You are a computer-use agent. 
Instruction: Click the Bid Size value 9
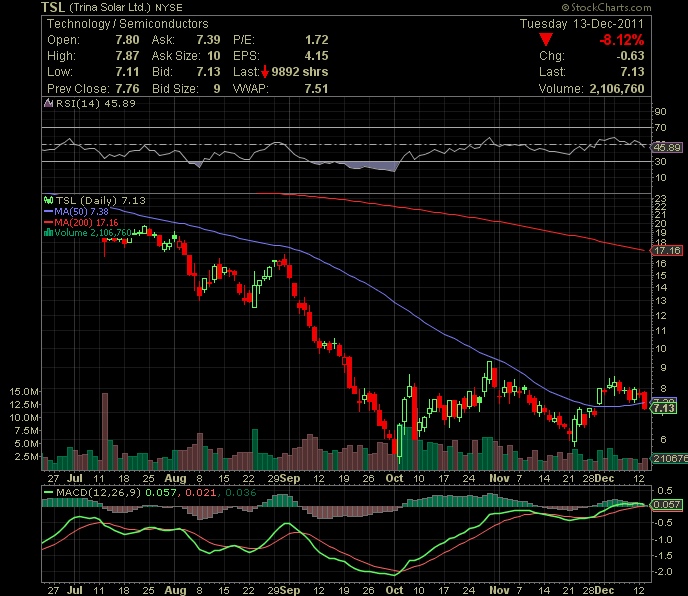point(217,89)
